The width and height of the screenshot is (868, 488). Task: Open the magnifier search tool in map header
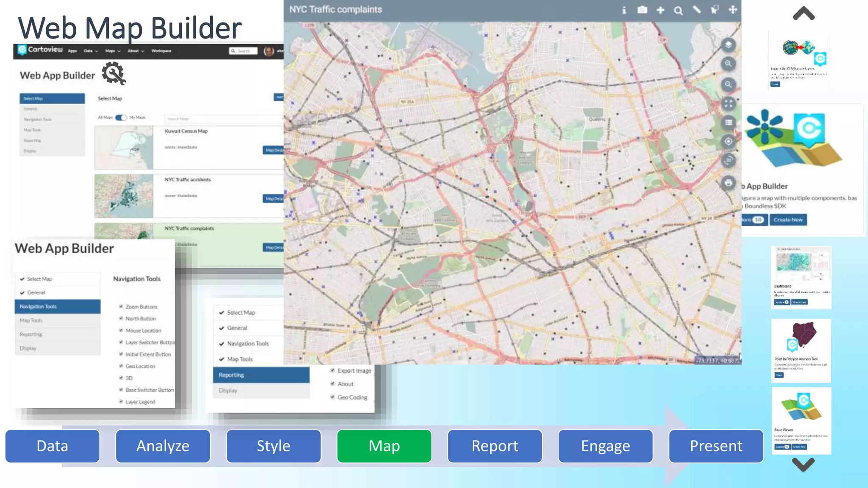(679, 11)
